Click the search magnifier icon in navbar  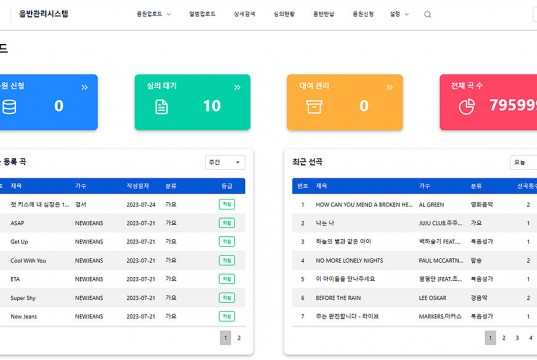tap(427, 14)
